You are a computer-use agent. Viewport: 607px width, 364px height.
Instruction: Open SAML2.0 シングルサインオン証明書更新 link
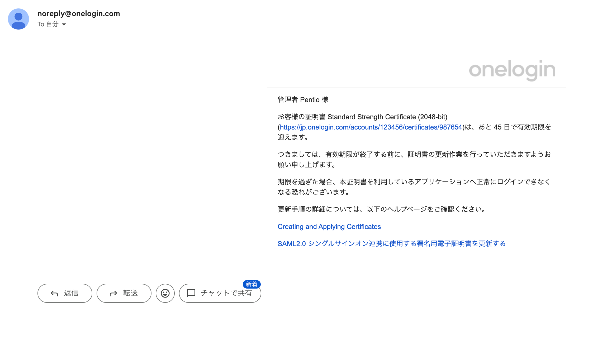coord(391,243)
